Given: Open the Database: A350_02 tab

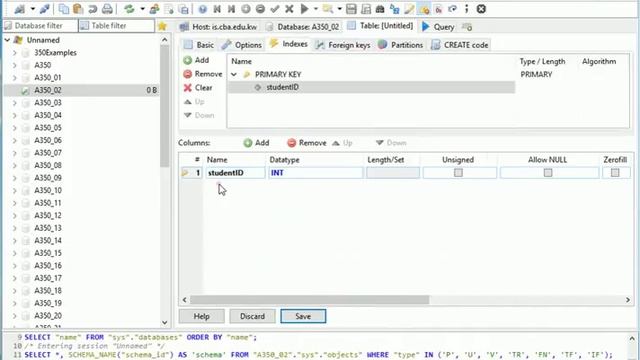Looking at the screenshot, I should [x=302, y=27].
